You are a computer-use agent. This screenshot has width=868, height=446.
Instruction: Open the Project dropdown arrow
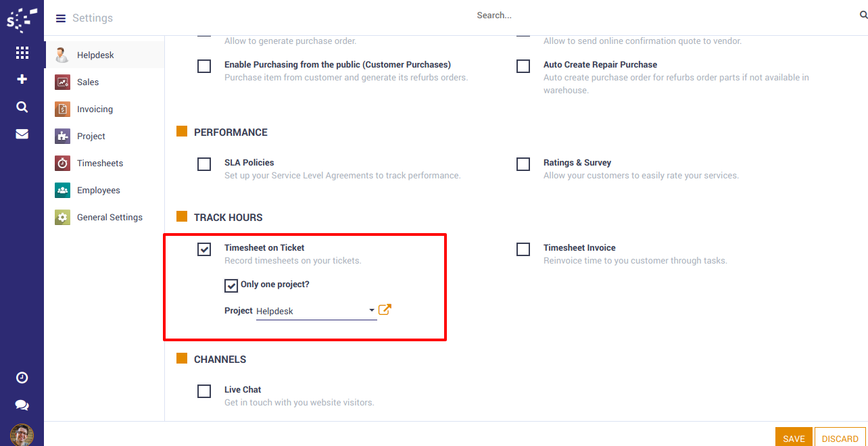pyautogui.click(x=372, y=311)
